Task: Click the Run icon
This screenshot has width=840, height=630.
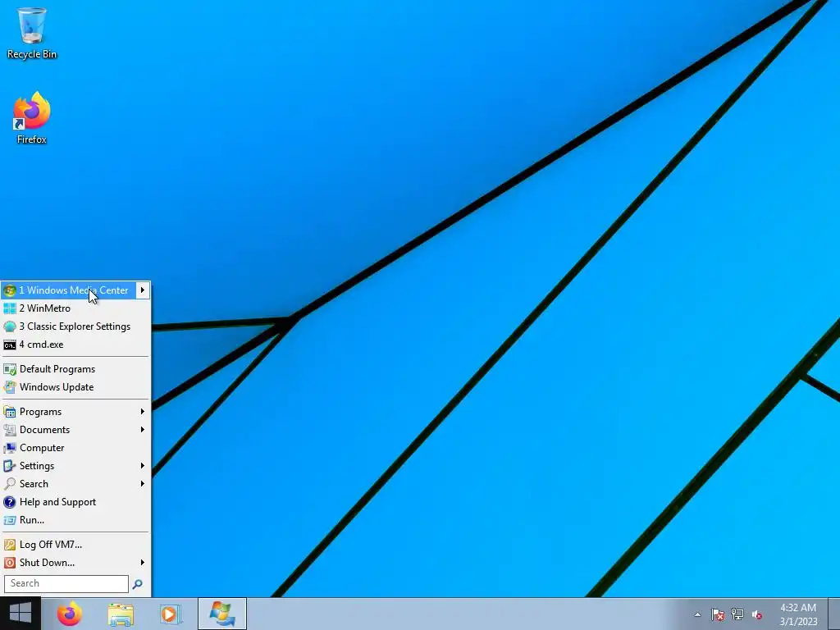Action: pos(10,520)
